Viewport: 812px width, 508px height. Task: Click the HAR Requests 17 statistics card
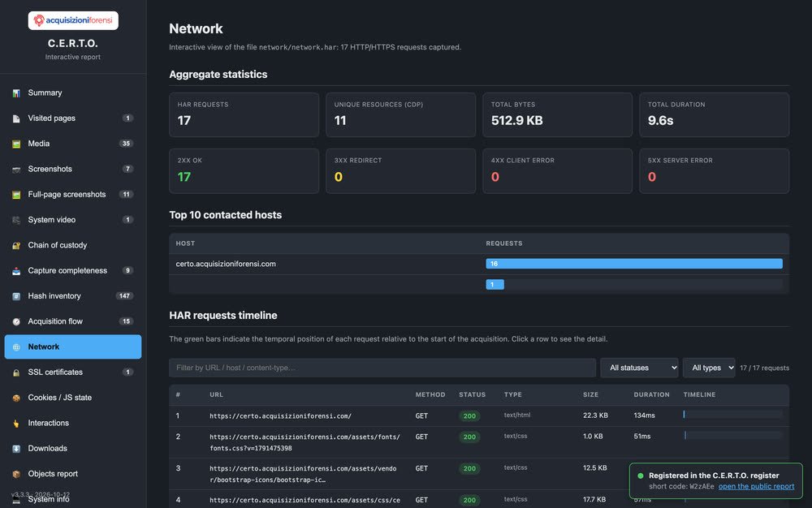point(244,115)
